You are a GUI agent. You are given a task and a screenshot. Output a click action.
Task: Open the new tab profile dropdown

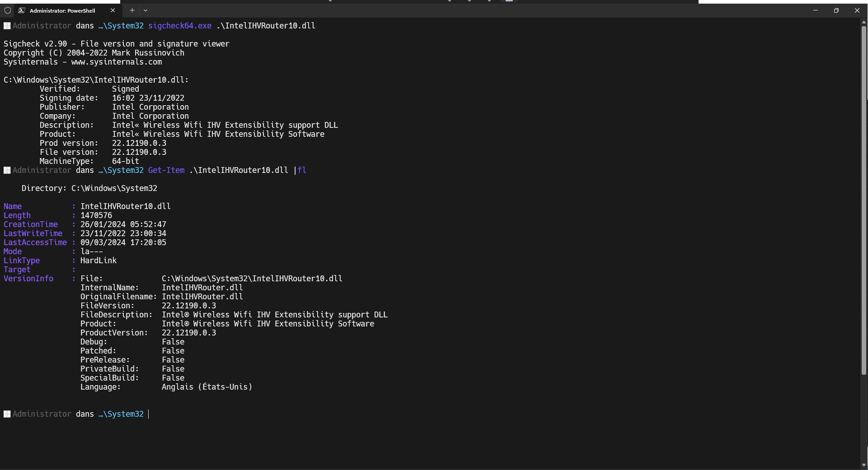145,10
